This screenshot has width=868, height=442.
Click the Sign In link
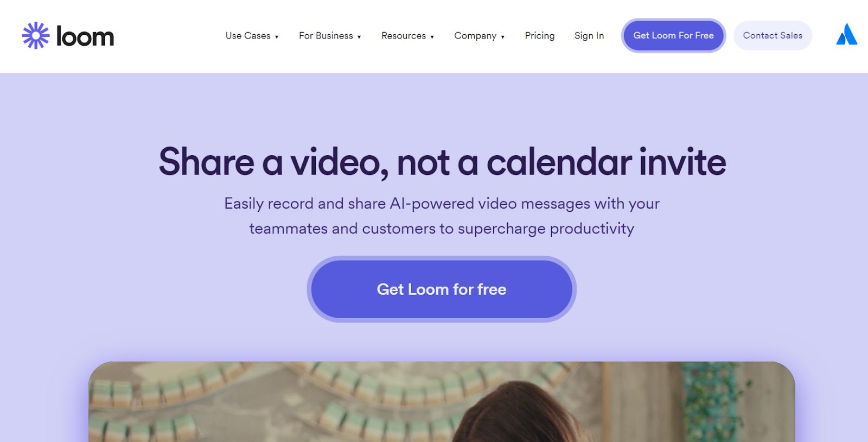pyautogui.click(x=589, y=36)
